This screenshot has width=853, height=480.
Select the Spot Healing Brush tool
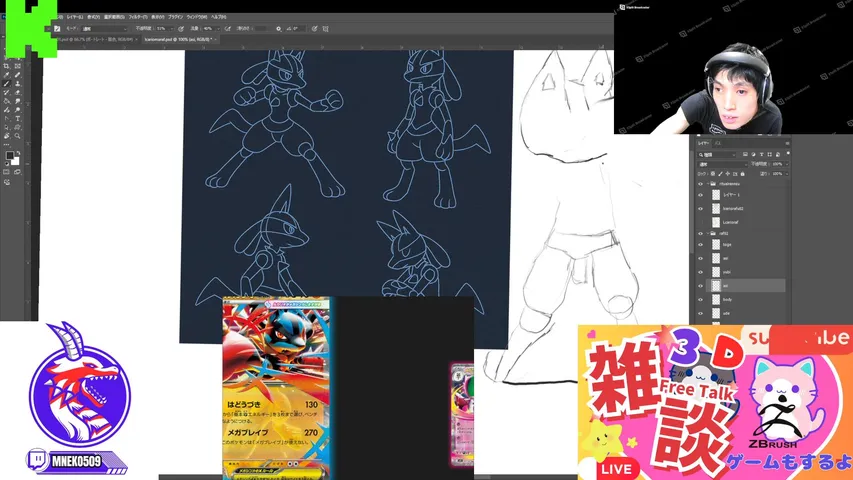(17, 75)
